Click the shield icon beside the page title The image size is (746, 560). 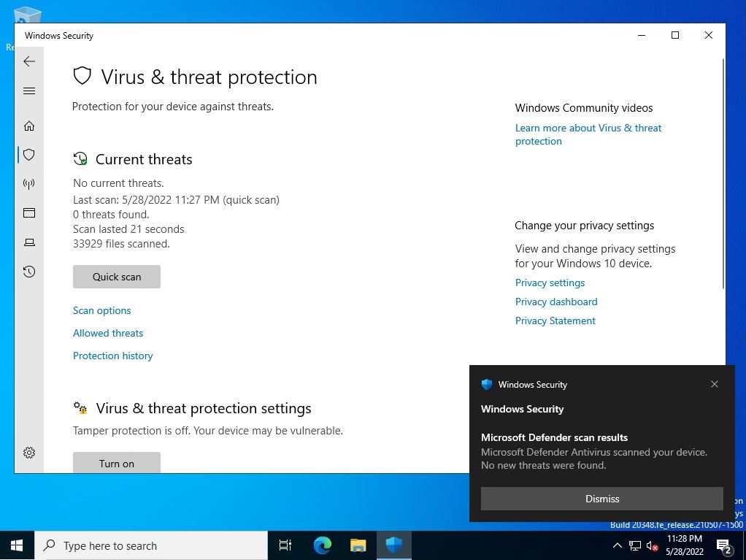tap(82, 76)
